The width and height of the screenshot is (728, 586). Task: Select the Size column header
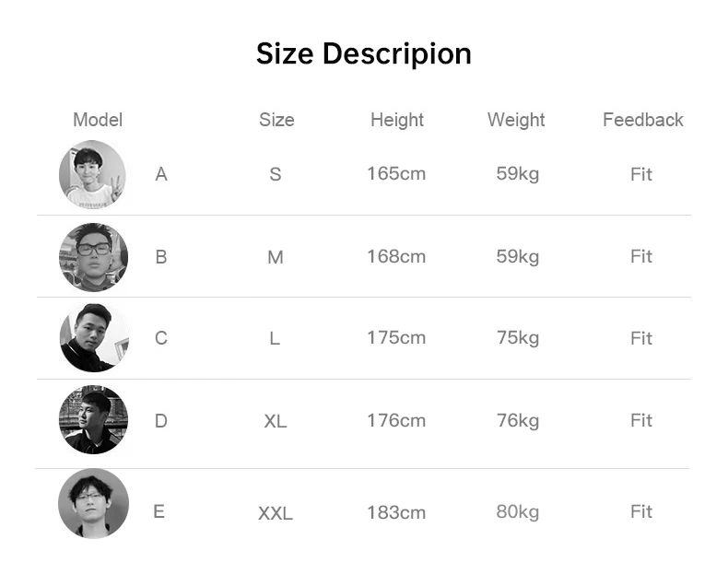pos(276,120)
